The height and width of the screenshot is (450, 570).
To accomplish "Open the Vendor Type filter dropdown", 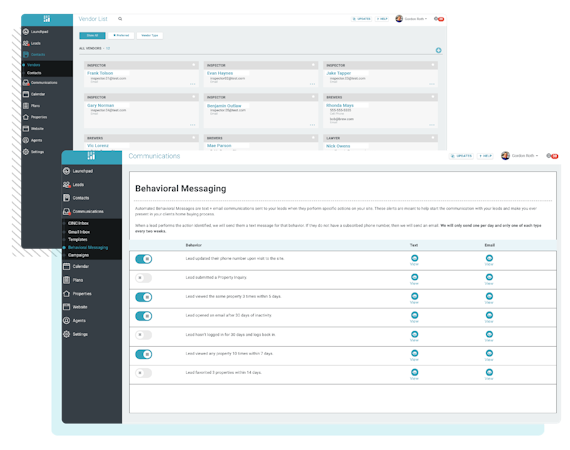I will pos(150,35).
